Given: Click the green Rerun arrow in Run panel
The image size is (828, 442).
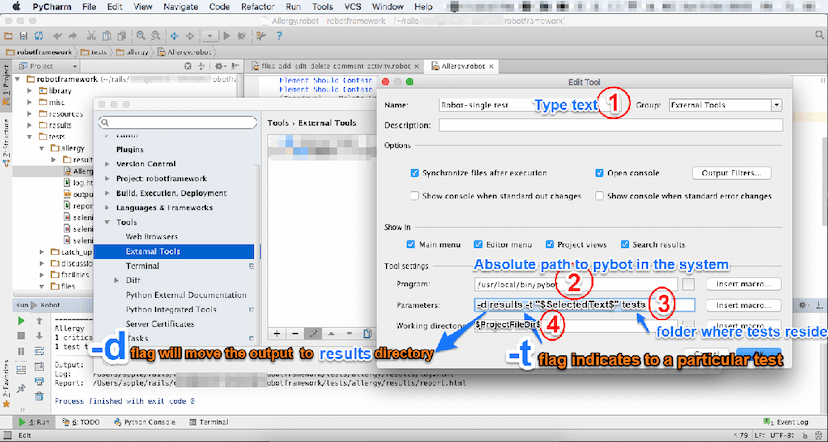Looking at the screenshot, I should 21,321.
